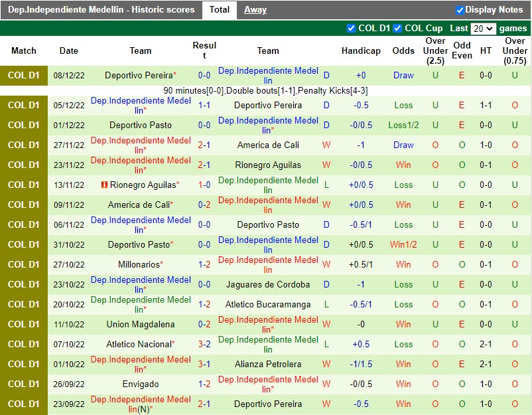
Task: Click the 3-2 score of Atletico Nacional match
Action: pyautogui.click(x=204, y=344)
